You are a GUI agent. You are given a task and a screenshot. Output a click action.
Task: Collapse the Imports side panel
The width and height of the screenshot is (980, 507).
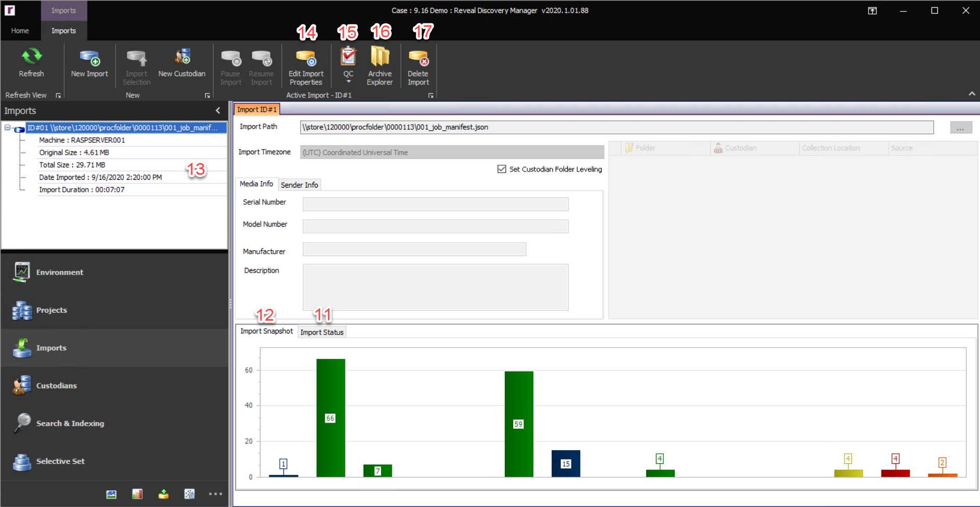[218, 110]
